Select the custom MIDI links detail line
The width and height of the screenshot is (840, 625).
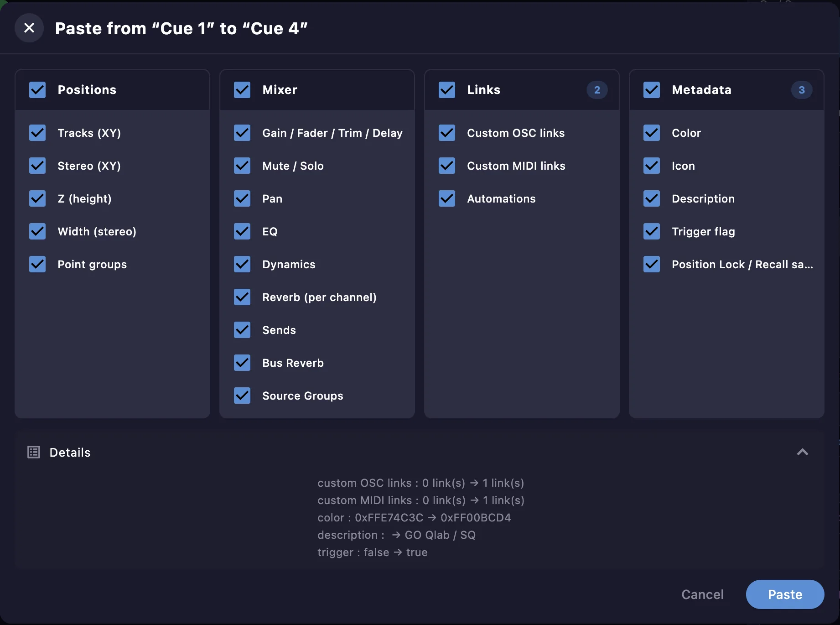pos(421,500)
